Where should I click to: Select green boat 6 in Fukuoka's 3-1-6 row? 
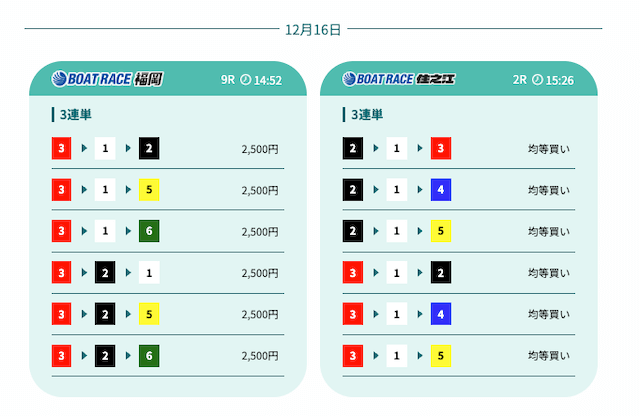[150, 232]
